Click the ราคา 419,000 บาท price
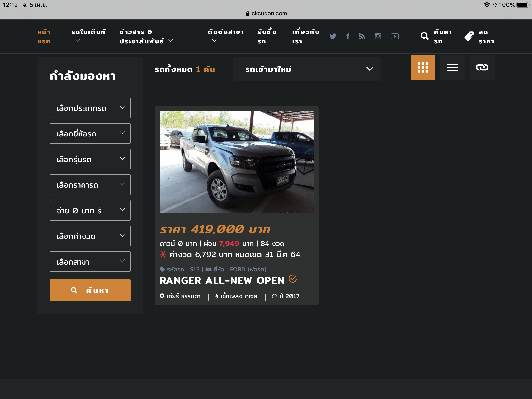The height and width of the screenshot is (399, 532). point(215,229)
